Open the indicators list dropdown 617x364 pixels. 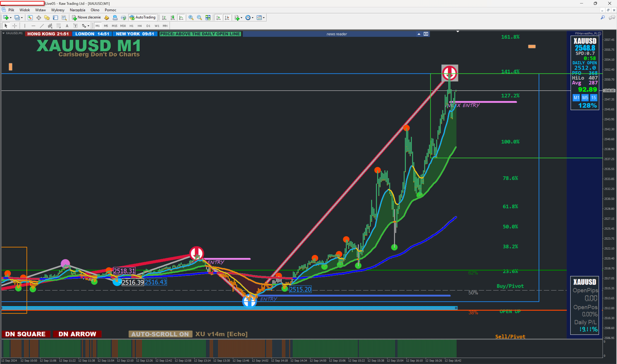click(241, 18)
